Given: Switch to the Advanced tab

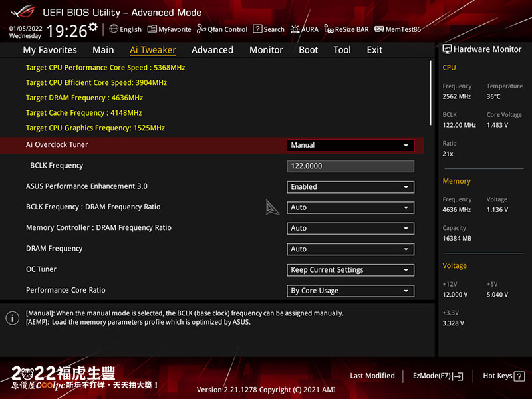Looking at the screenshot, I should coord(212,50).
